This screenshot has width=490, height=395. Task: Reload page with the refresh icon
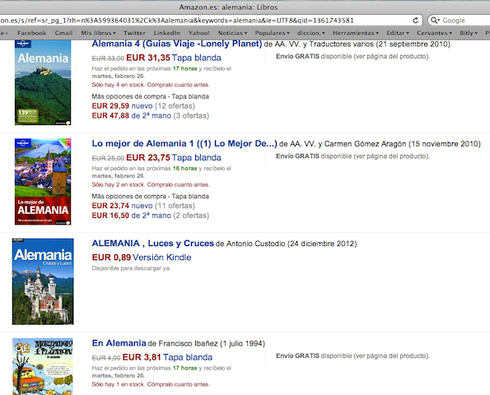(x=415, y=20)
